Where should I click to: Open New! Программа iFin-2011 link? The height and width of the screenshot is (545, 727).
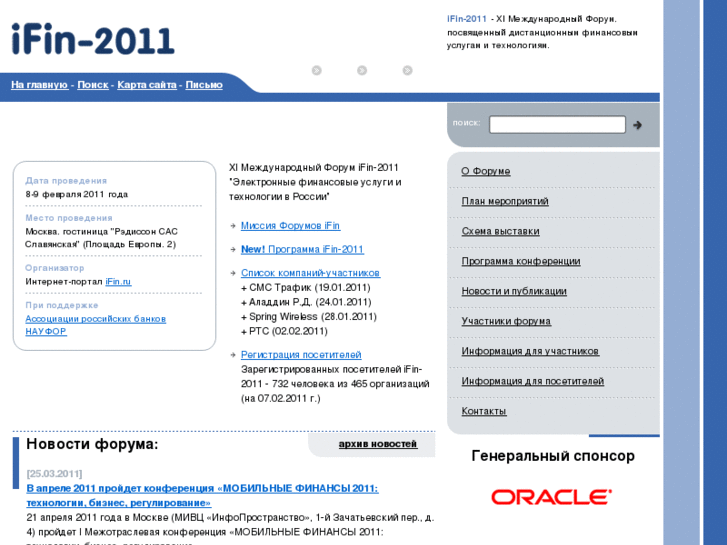(x=302, y=250)
